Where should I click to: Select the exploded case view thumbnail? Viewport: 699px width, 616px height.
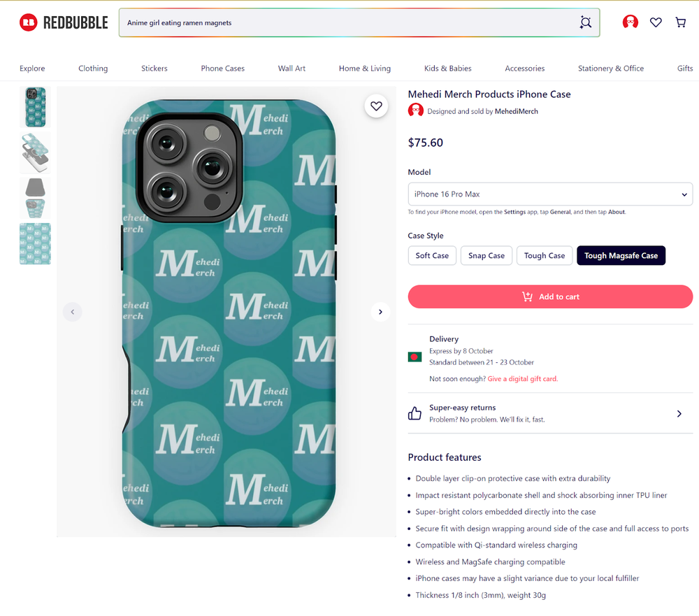[x=35, y=152]
